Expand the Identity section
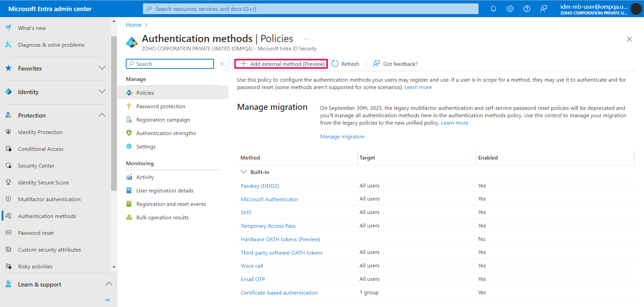This screenshot has width=644, height=307. click(102, 92)
